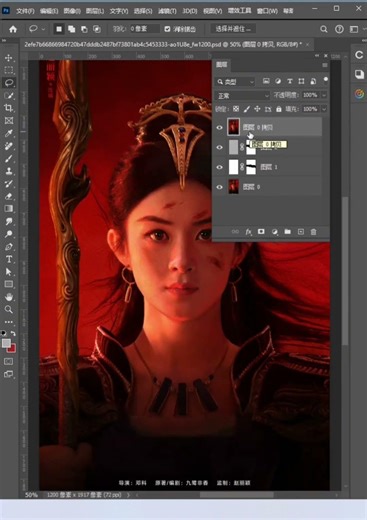The width and height of the screenshot is (367, 520).
Task: Expand status bar info arrow
Action: pyautogui.click(x=129, y=495)
